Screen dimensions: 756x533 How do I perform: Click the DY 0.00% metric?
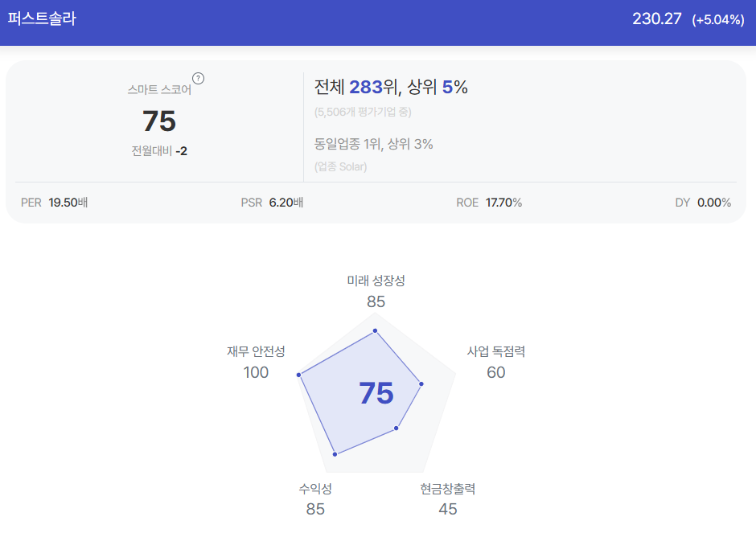(703, 203)
